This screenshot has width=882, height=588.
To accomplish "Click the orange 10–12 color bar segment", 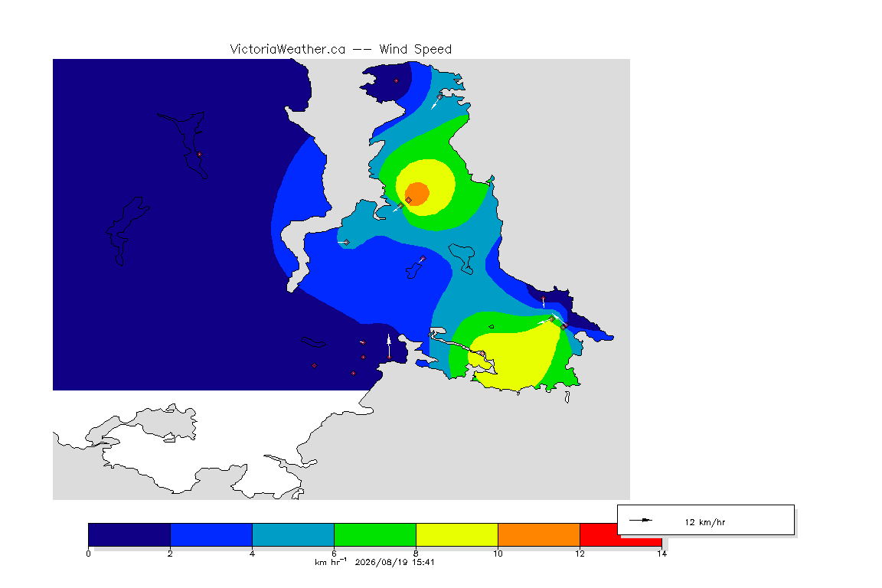I will (x=539, y=534).
